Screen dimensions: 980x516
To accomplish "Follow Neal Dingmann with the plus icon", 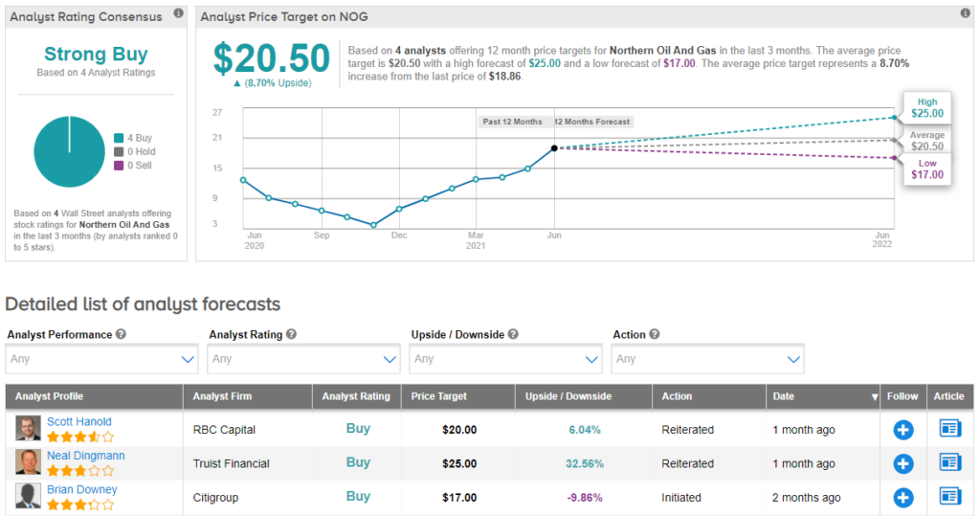I will [902, 463].
